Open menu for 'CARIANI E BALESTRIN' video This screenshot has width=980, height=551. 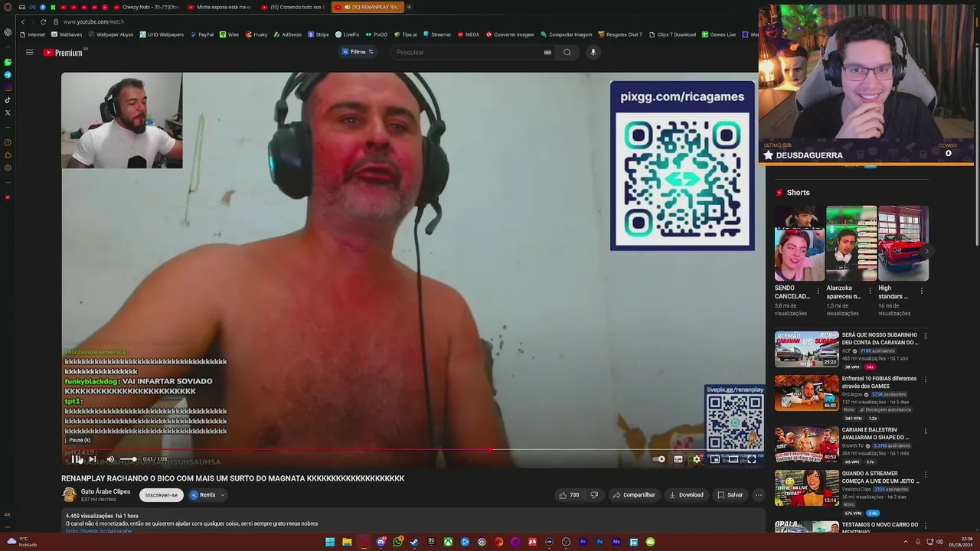click(x=926, y=431)
